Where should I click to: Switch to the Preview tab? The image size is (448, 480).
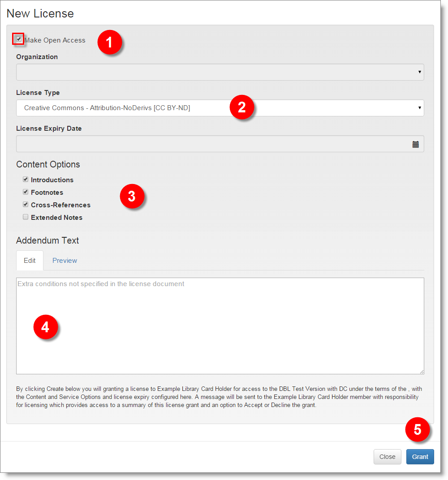point(65,260)
